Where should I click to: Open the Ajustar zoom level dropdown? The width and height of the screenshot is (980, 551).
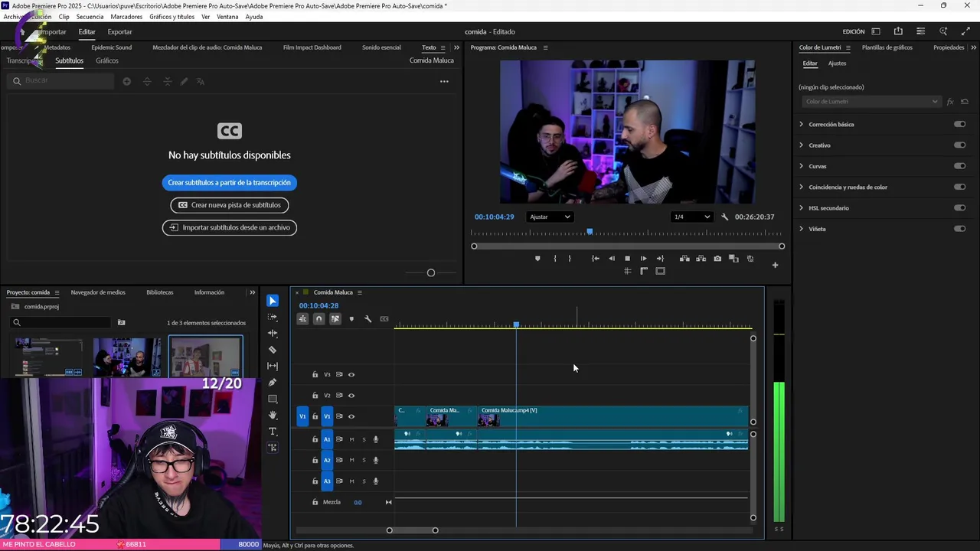coord(550,217)
